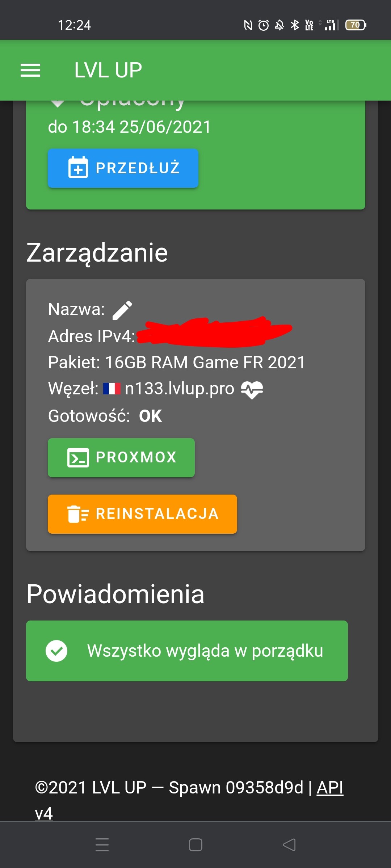The height and width of the screenshot is (868, 391).
Task: Tap the Bluetooth status bar icon
Action: point(295,25)
